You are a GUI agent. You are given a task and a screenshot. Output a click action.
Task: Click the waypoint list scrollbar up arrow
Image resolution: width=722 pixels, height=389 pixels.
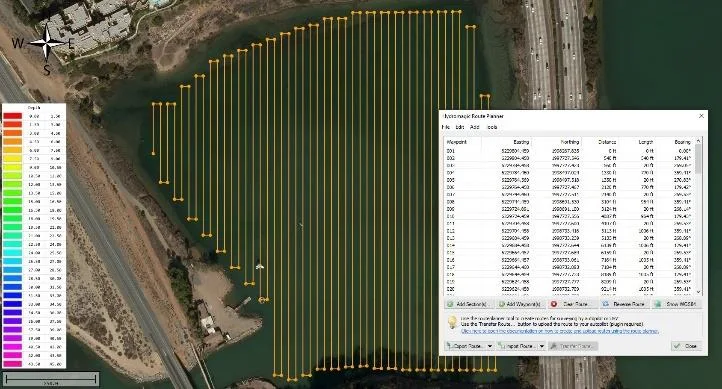coord(698,140)
